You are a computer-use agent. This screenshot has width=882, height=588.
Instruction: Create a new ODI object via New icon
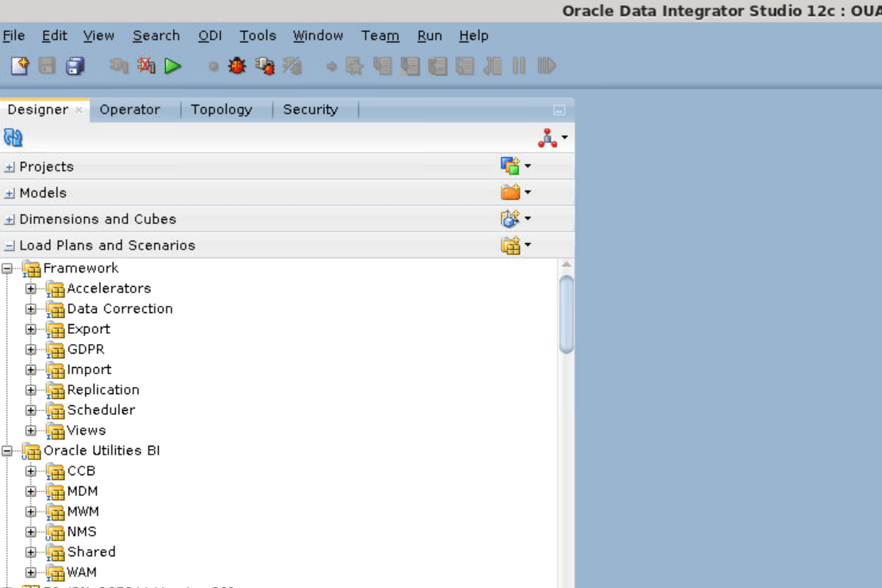tap(18, 66)
